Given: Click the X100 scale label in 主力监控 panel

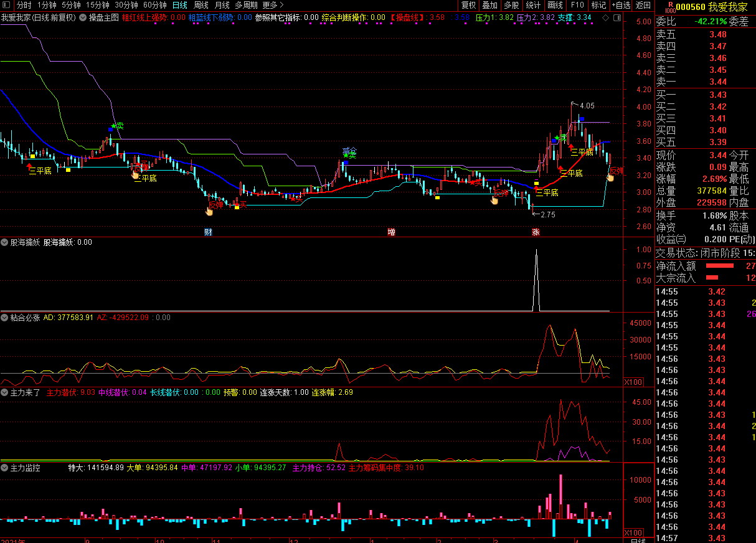Looking at the screenshot, I should tap(633, 533).
